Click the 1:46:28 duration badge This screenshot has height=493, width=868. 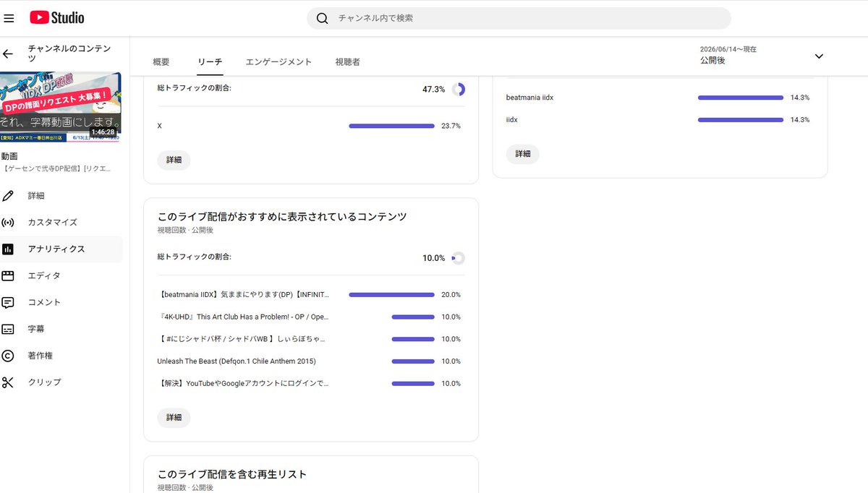[103, 132]
